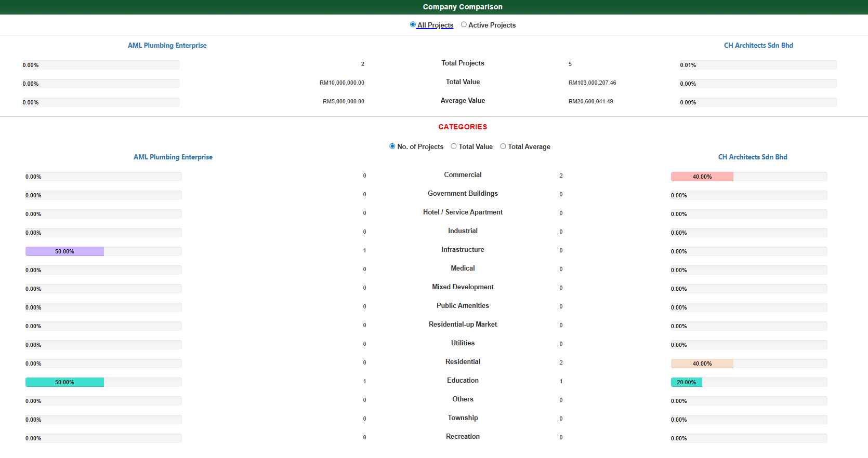The image size is (868, 458).
Task: Click the purple 50.00% Infrastructure bar
Action: 65,251
